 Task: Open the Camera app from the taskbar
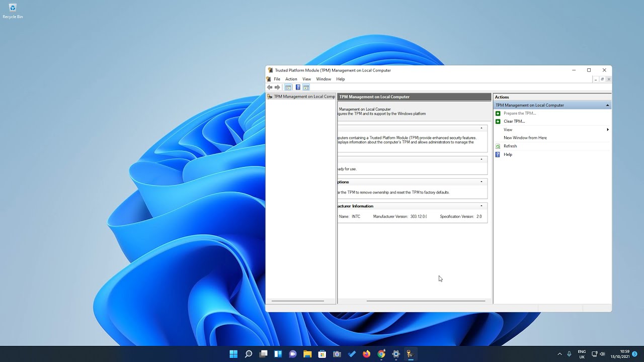point(337,354)
